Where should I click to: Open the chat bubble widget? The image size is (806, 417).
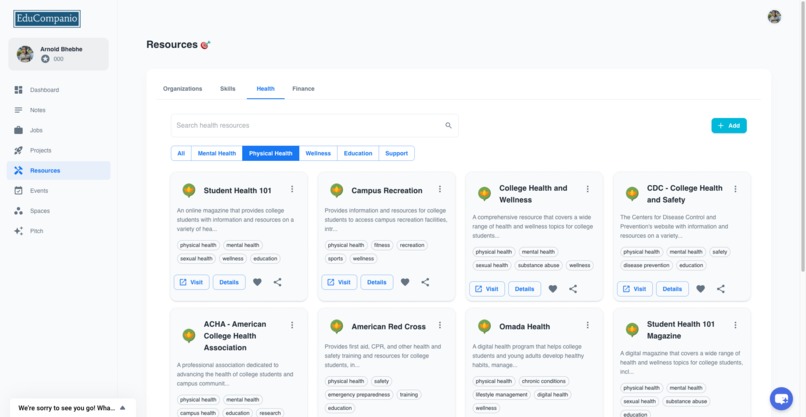pos(781,398)
